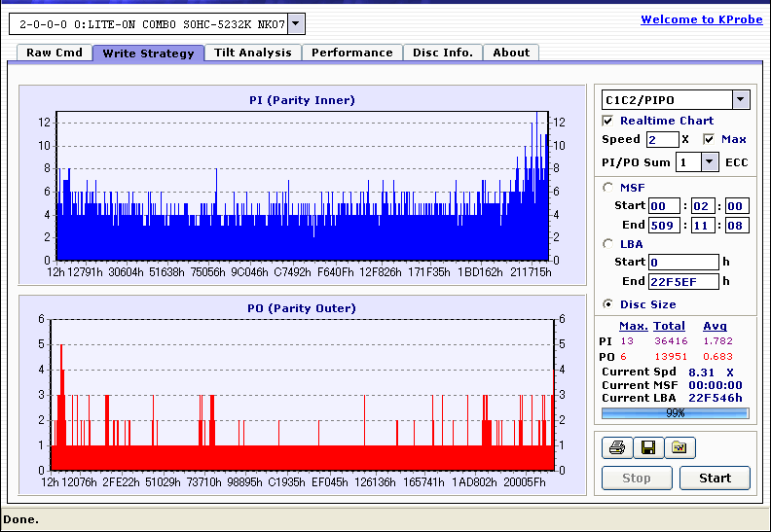
Task: Open the drive selection dropdown
Action: [296, 24]
